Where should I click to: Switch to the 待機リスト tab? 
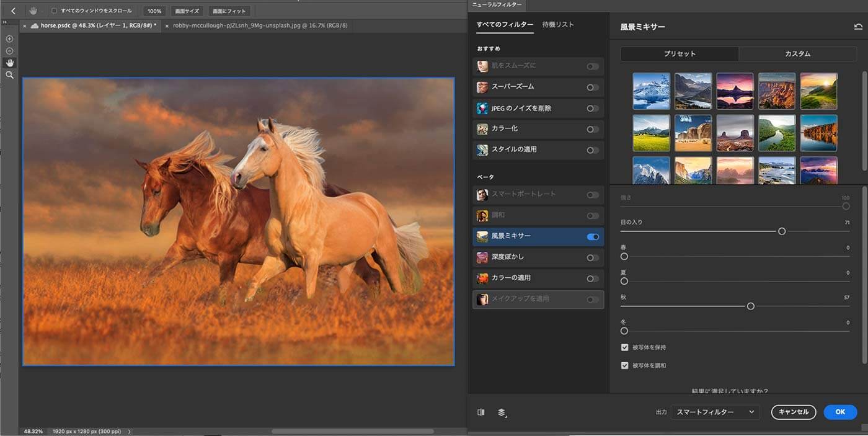point(558,25)
